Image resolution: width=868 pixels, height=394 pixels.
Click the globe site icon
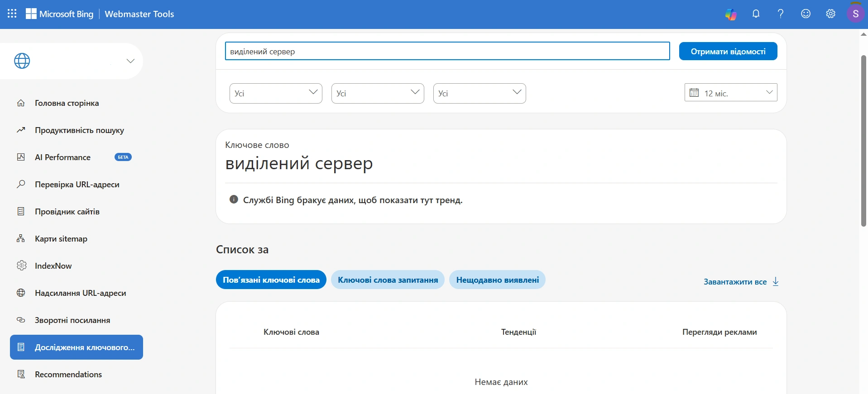pyautogui.click(x=22, y=61)
